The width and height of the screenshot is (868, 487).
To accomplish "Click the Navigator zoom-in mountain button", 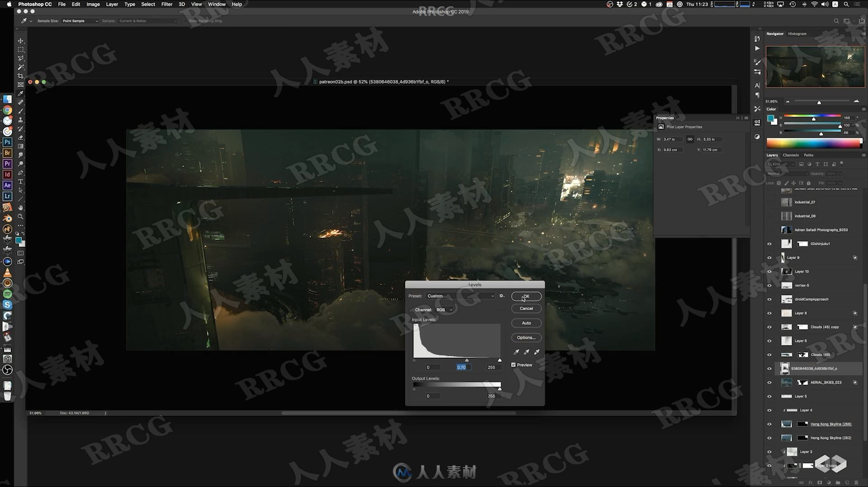I will (856, 101).
